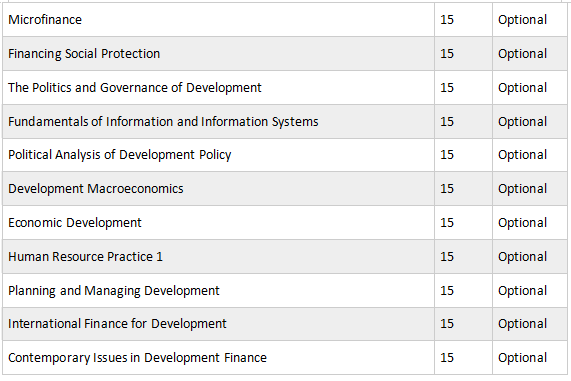Click Financing Social Protection course title
571x381 pixels.
(x=84, y=54)
